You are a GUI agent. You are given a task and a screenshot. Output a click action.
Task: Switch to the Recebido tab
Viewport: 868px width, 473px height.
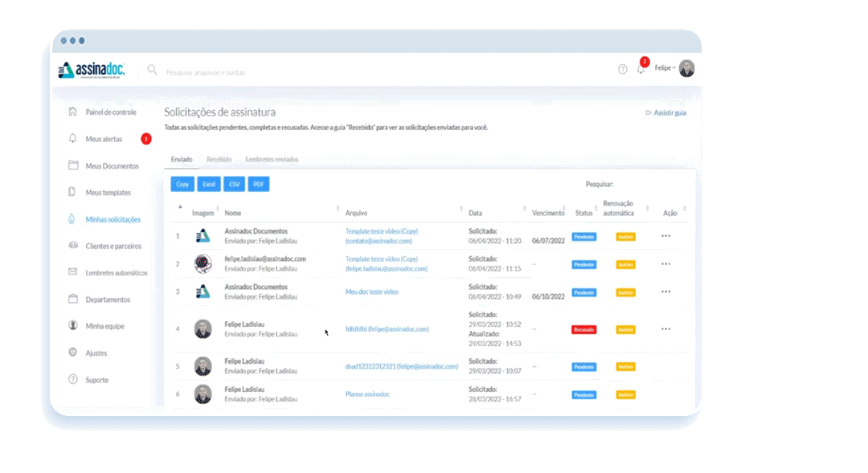pyautogui.click(x=219, y=159)
